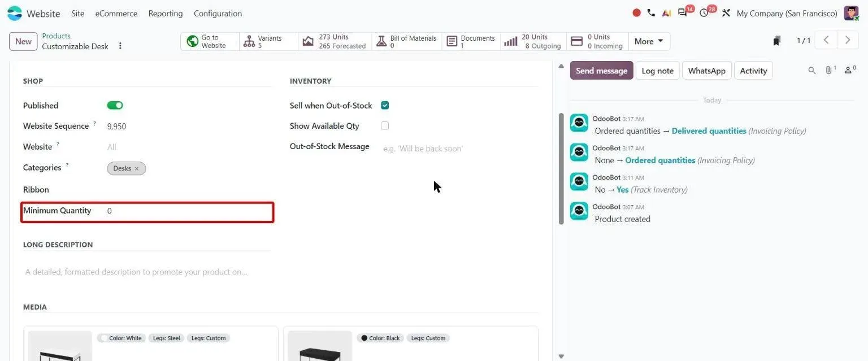Edit the Website Sequence value 9,950
The width and height of the screenshot is (868, 361).
coord(189,127)
